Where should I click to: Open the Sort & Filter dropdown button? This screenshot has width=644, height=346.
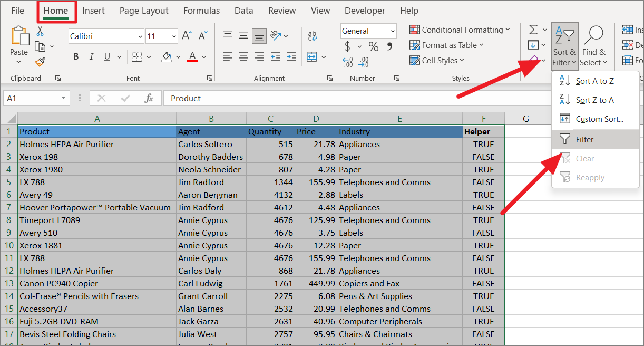point(564,46)
